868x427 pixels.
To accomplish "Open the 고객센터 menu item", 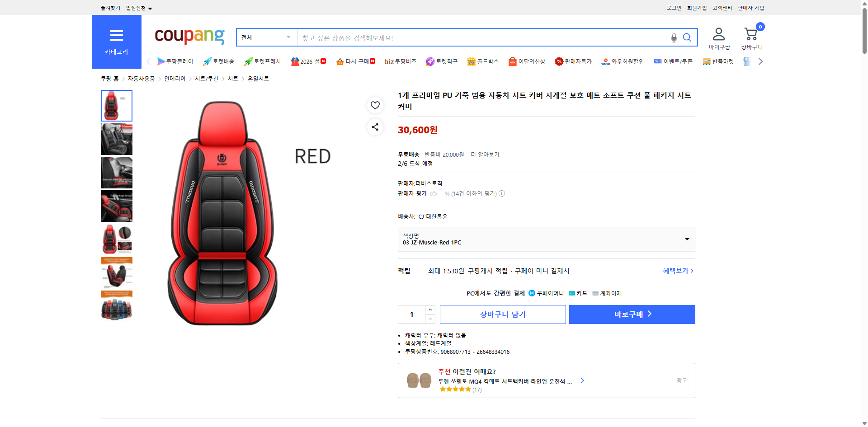I will click(722, 8).
